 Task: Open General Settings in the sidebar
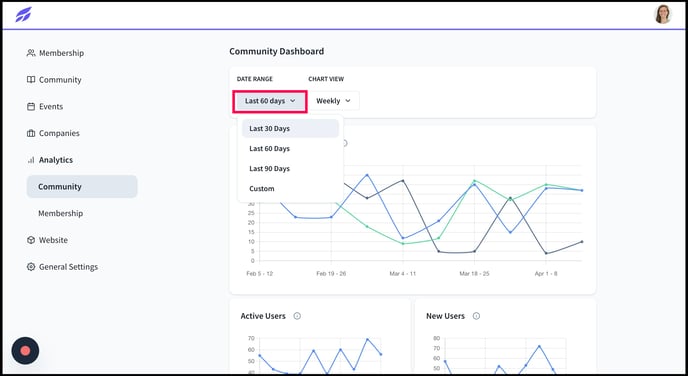coord(68,267)
